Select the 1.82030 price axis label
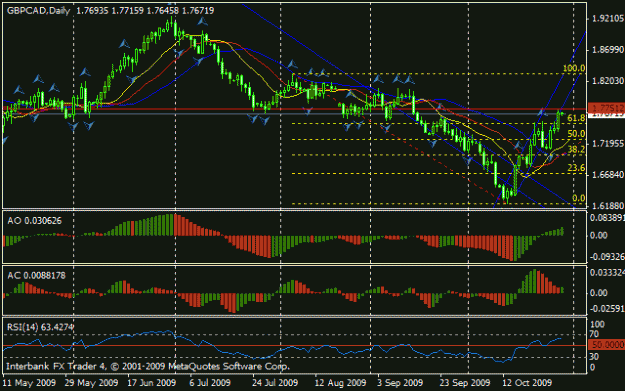 pyautogui.click(x=608, y=81)
